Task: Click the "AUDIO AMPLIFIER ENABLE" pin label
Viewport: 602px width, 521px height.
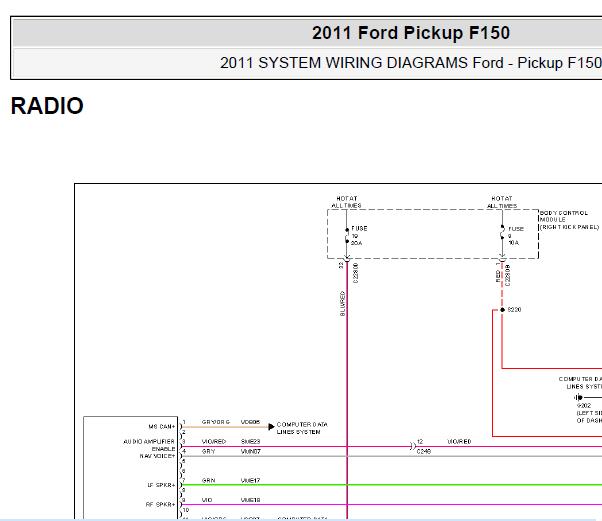Action: coord(149,445)
